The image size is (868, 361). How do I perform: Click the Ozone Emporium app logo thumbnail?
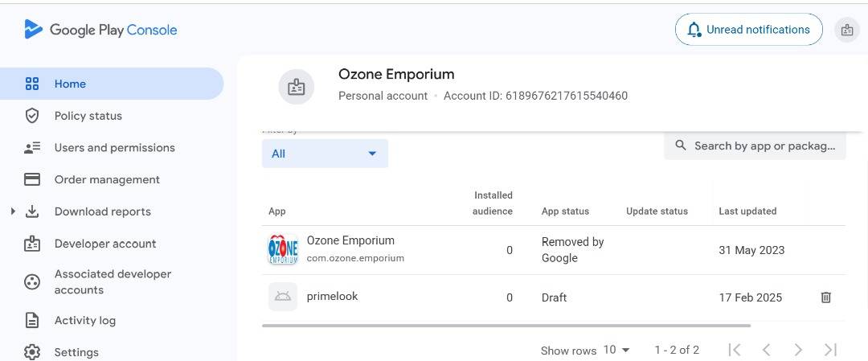283,250
